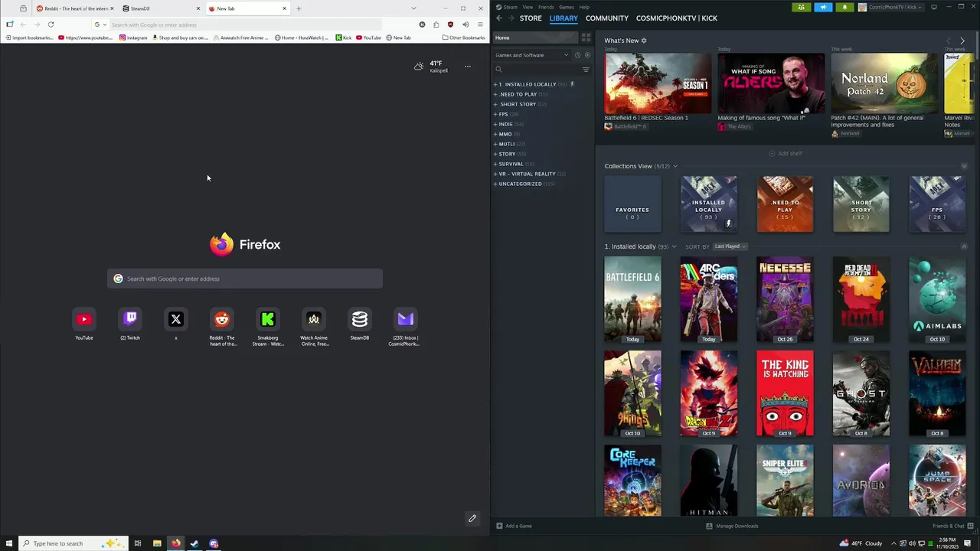The height and width of the screenshot is (551, 980).
Task: Switch Steam library to collections grid view
Action: pos(586,37)
